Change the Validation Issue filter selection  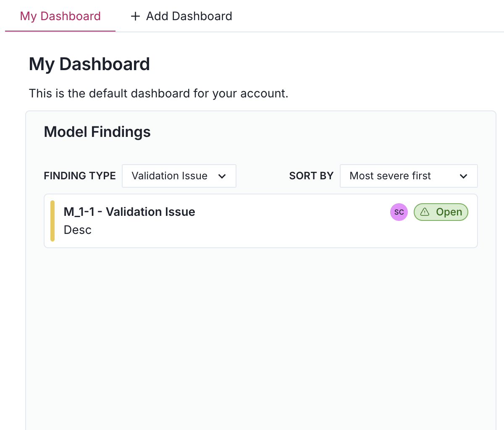point(179,176)
